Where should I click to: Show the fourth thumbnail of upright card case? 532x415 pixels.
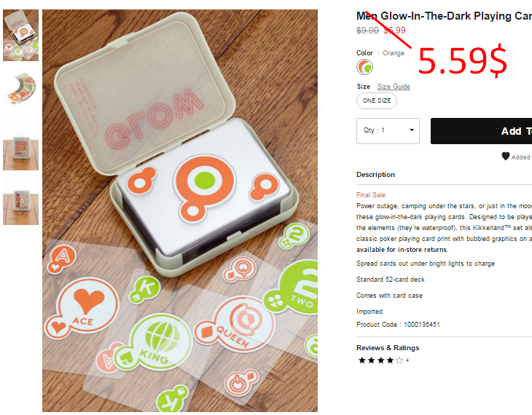click(20, 199)
